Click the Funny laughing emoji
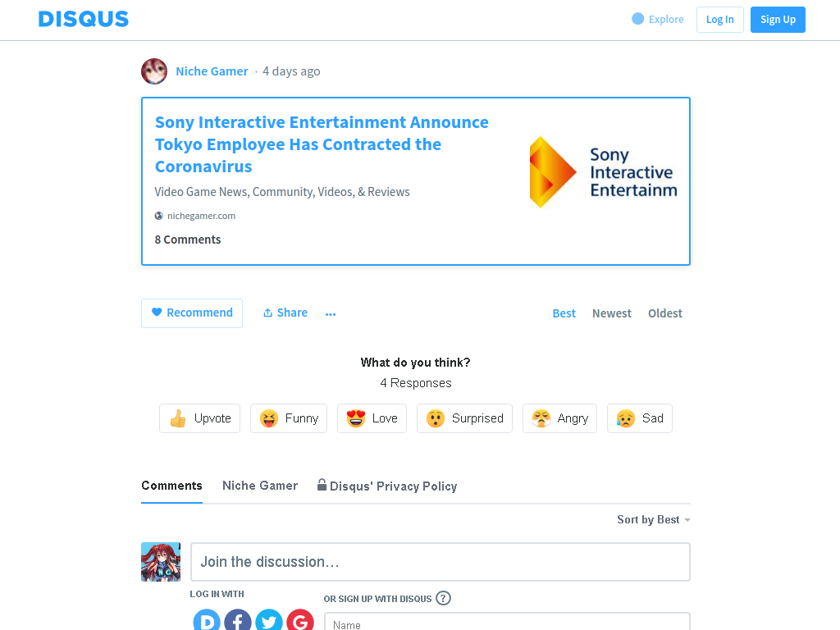 click(269, 418)
